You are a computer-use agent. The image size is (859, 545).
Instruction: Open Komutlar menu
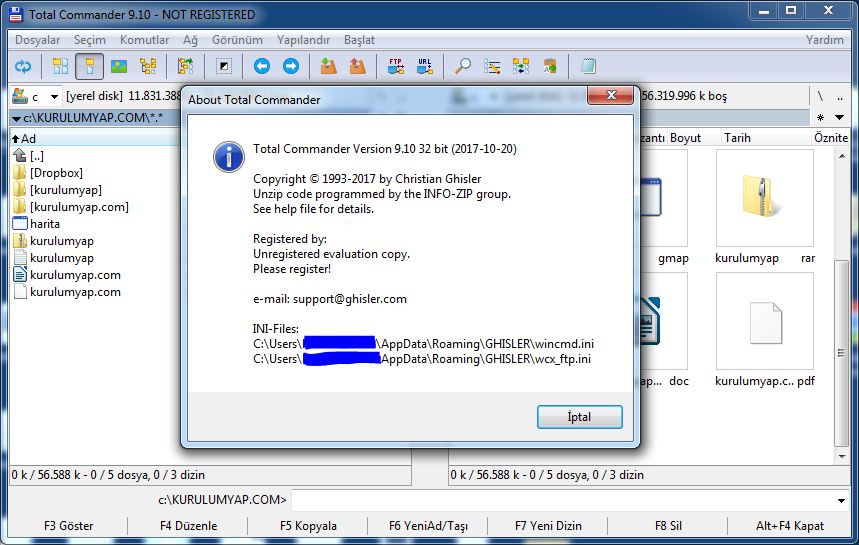point(145,40)
